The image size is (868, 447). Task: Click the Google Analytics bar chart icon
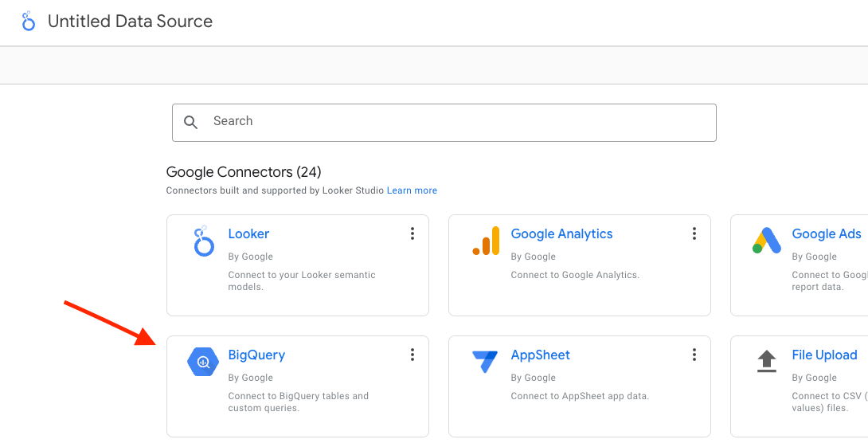[x=486, y=241]
